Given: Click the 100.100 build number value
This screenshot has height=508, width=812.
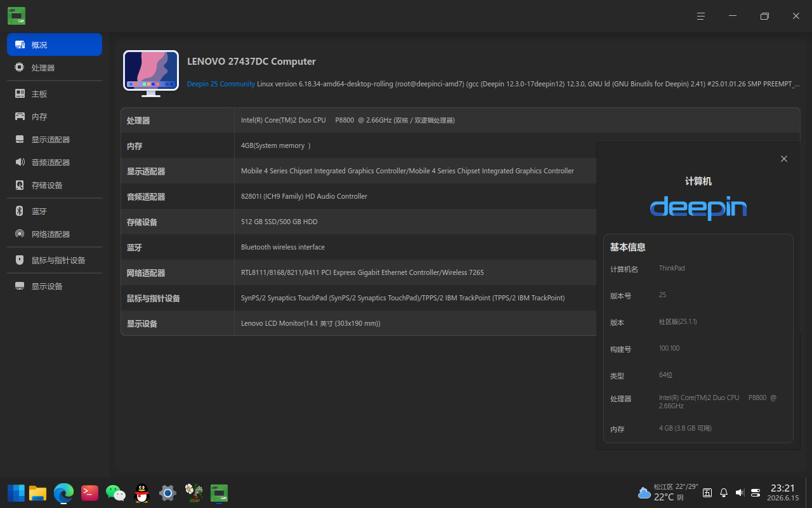Looking at the screenshot, I should pos(669,348).
